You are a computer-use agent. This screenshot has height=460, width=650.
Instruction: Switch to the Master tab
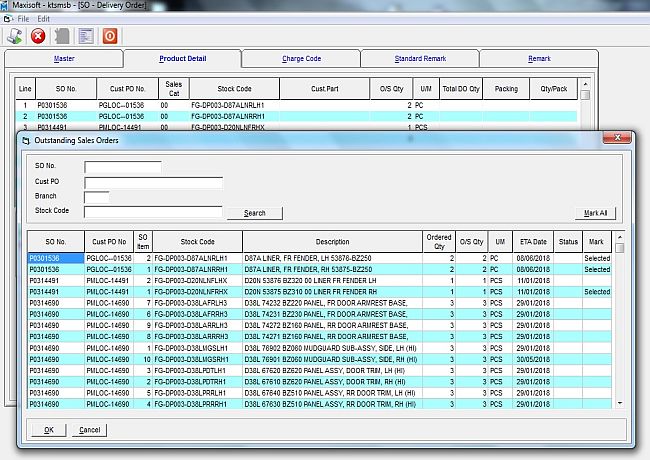[64, 59]
